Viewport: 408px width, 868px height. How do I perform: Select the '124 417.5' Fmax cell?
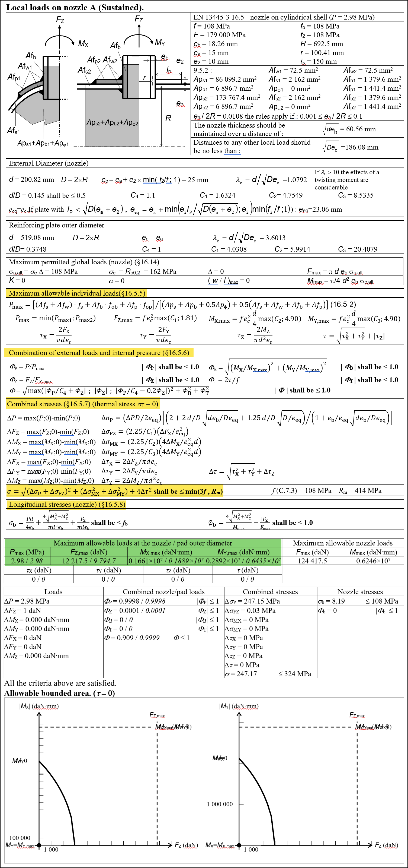(x=312, y=561)
